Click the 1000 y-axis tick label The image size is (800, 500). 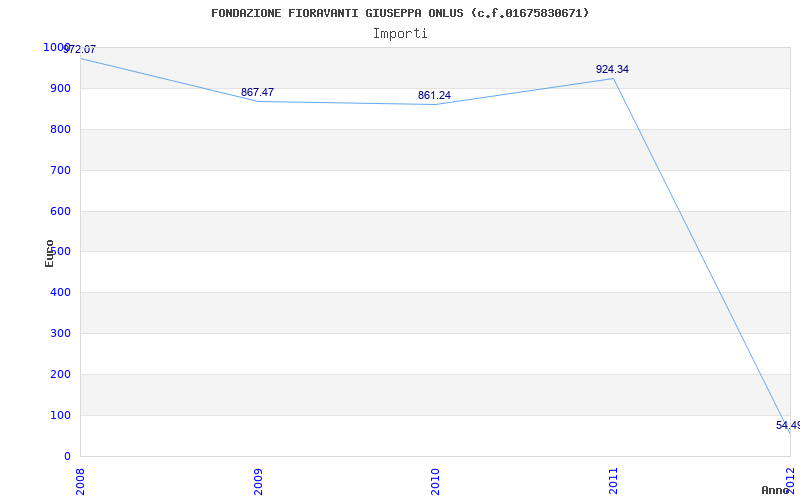(57, 47)
